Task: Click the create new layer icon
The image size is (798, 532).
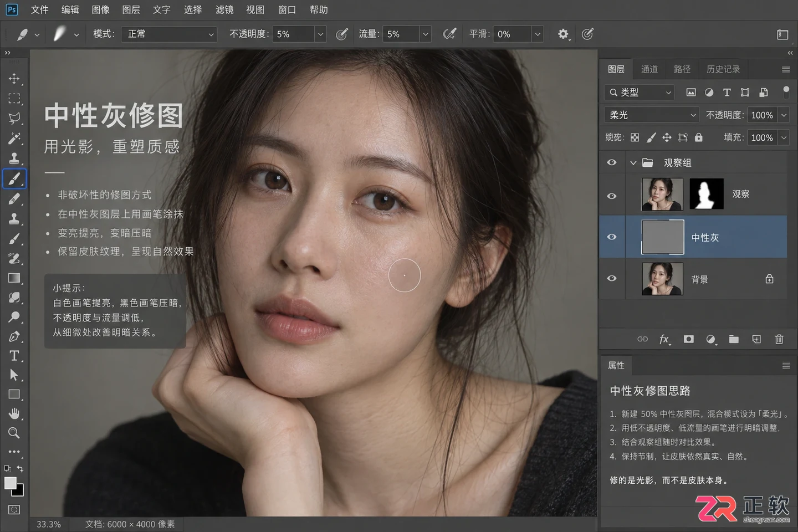Action: [x=756, y=339]
